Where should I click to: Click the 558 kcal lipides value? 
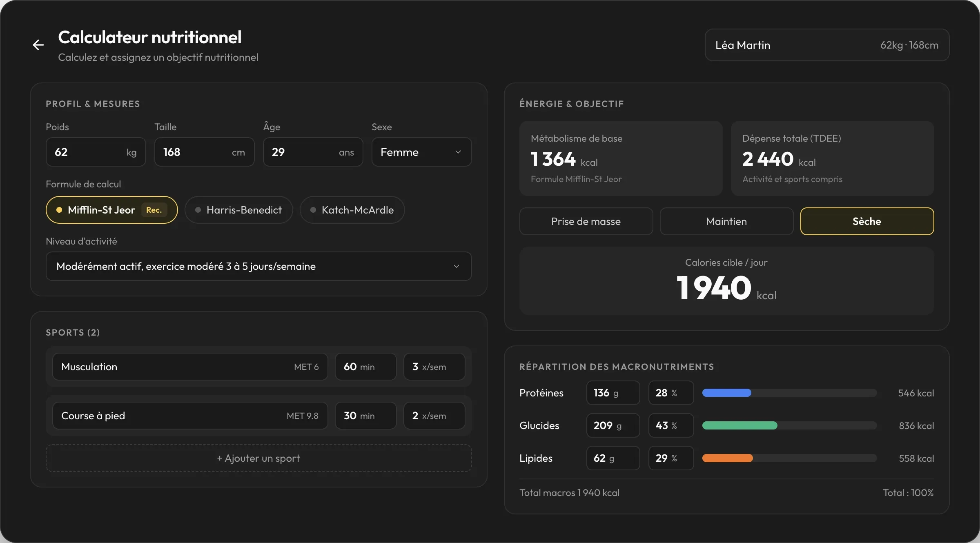[x=916, y=458]
